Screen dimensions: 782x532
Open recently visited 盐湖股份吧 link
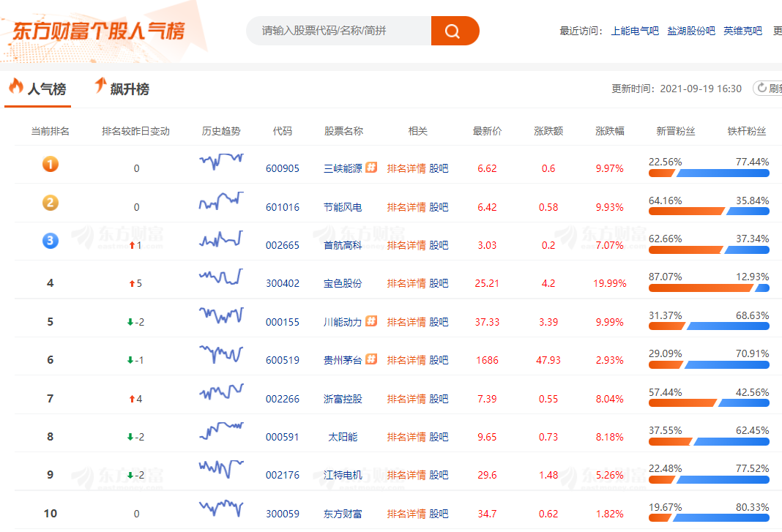(690, 31)
